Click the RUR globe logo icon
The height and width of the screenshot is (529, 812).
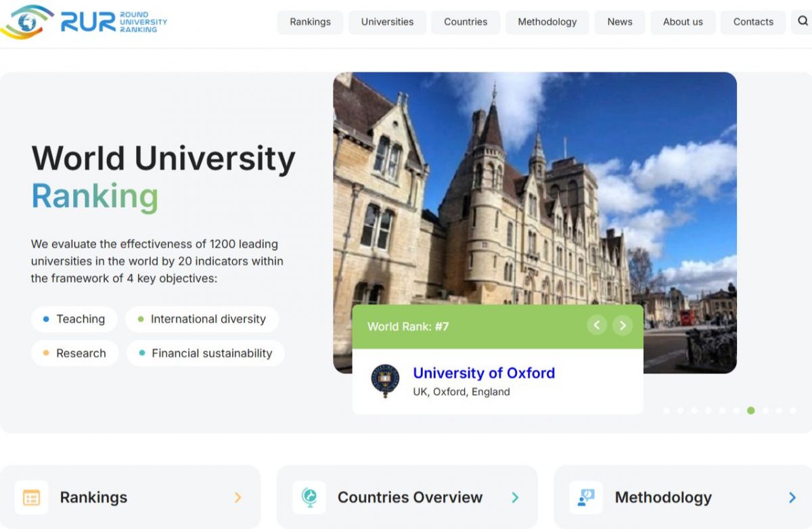coord(27,22)
